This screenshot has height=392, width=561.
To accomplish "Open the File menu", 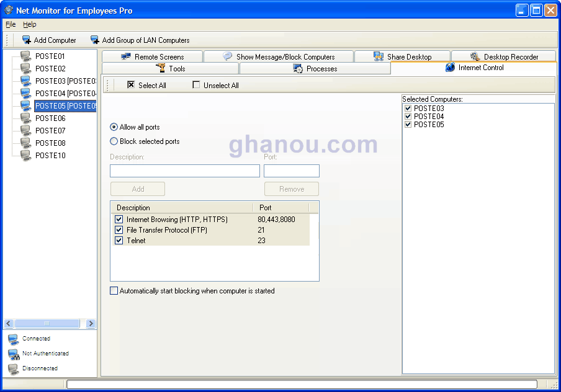I will [11, 24].
